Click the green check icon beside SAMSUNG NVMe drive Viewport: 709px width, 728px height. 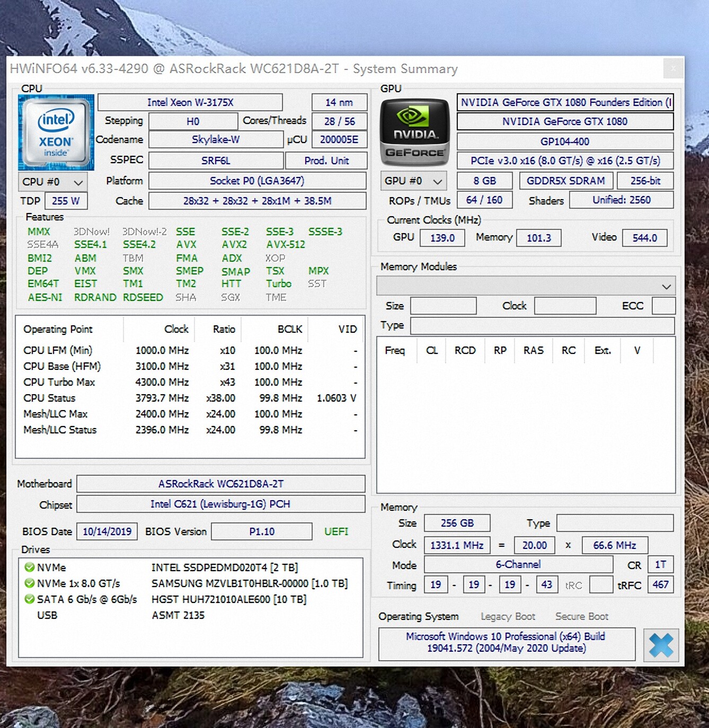(x=30, y=583)
